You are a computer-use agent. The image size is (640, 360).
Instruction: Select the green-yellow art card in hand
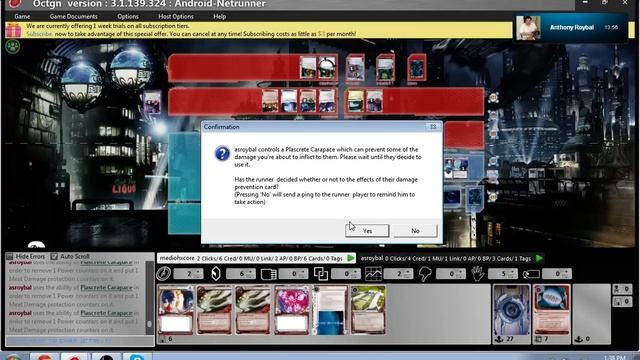click(369, 310)
